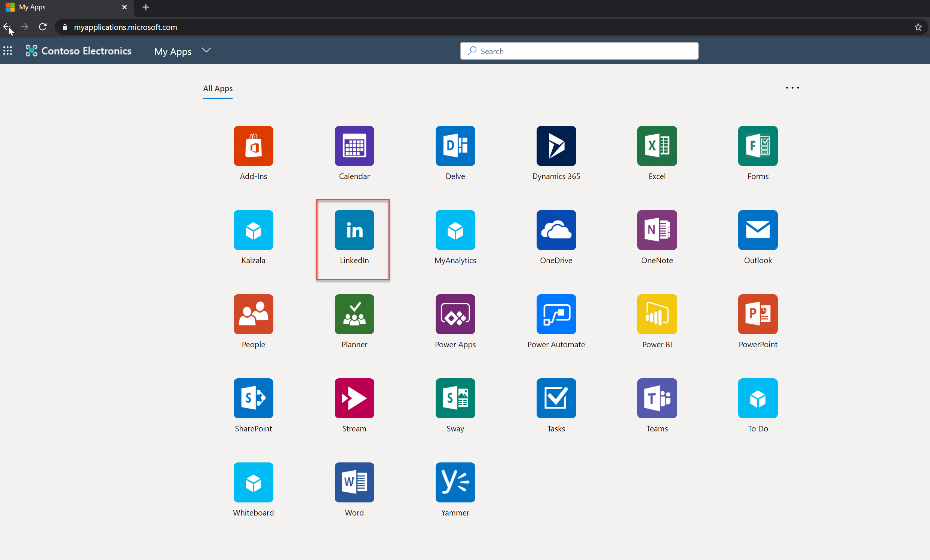Launch Microsoft Teams

[x=657, y=398]
